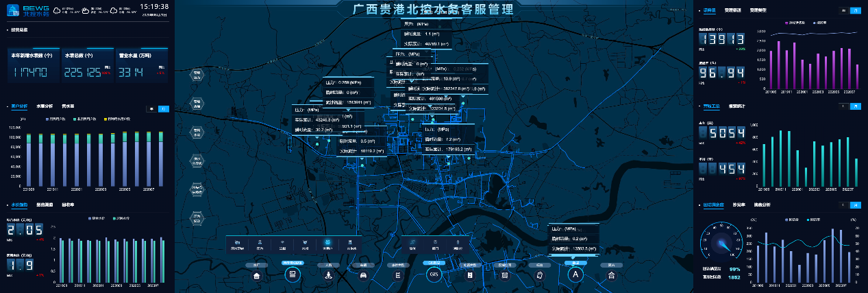This screenshot has width=868, height=293.
Task: Switch to the 水量分析 tab
Action: tap(45, 106)
